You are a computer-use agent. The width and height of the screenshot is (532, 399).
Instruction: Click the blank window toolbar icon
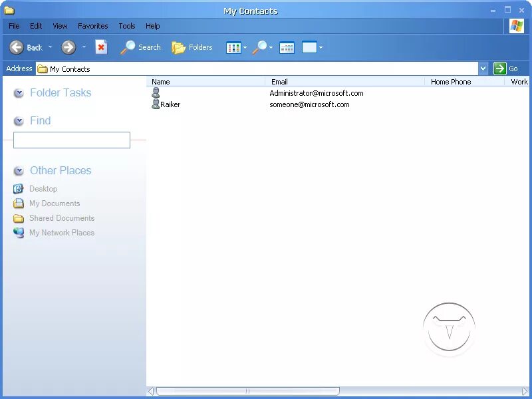(309, 47)
